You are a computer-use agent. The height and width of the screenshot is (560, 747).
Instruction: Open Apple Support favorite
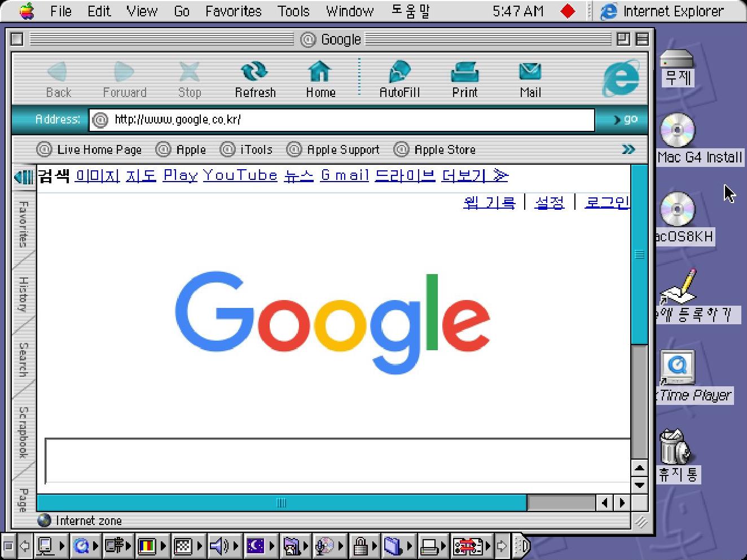click(333, 149)
